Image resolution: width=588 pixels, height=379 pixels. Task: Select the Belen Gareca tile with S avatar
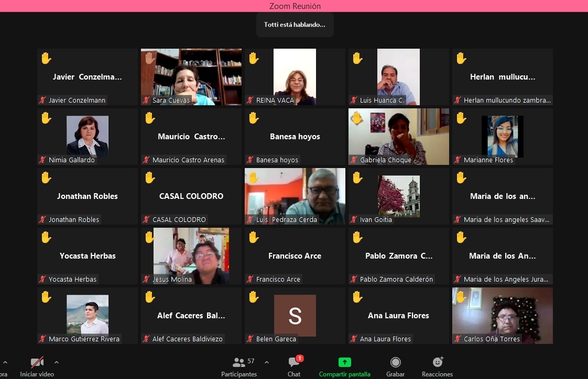(295, 315)
